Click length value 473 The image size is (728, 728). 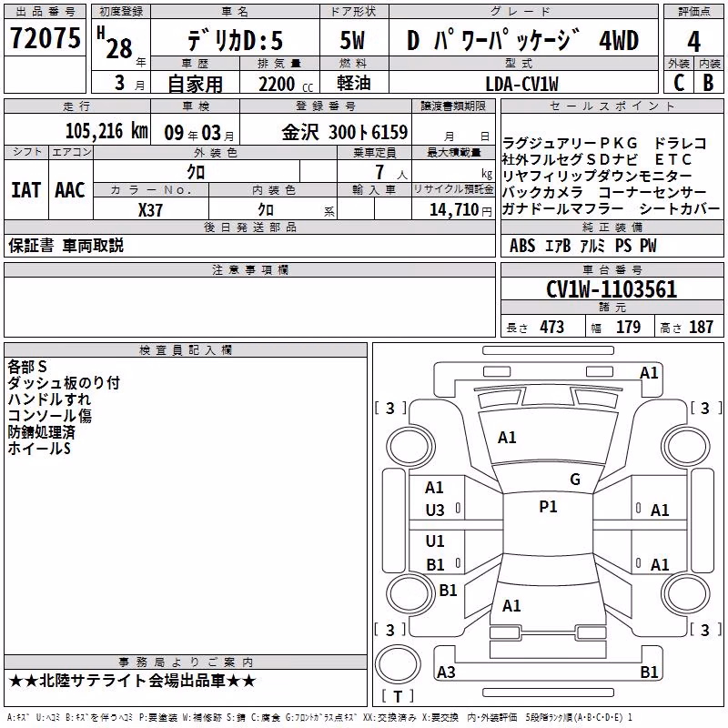551,327
